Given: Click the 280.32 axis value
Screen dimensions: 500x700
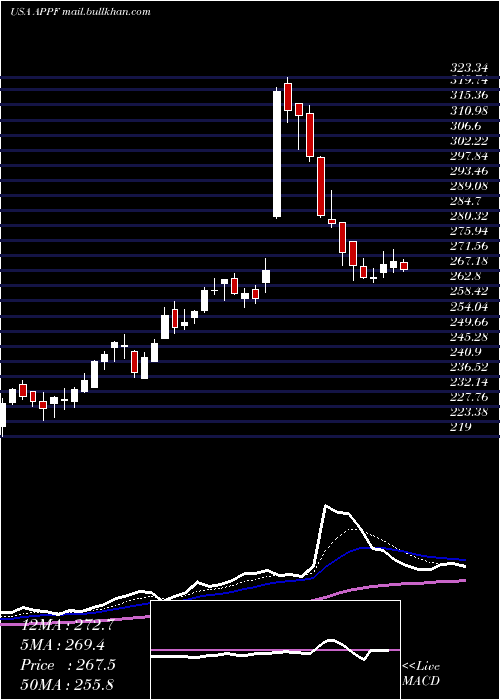Looking at the screenshot, I should click(469, 216).
